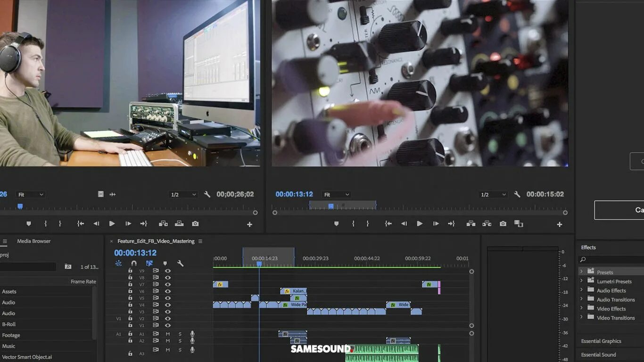644x362 pixels.
Task: Click timeline playhead on time ruler
Action: tap(259, 264)
